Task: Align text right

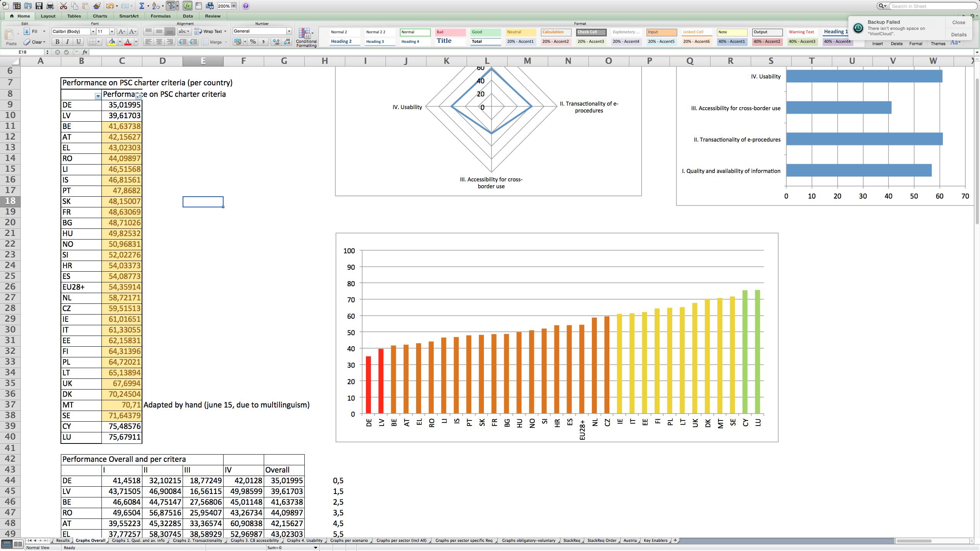Action: click(170, 42)
